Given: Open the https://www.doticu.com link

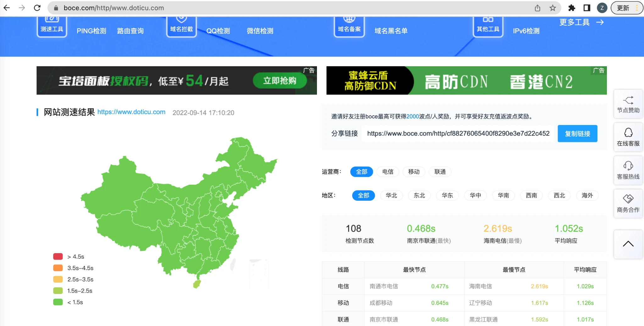Looking at the screenshot, I should 131,112.
